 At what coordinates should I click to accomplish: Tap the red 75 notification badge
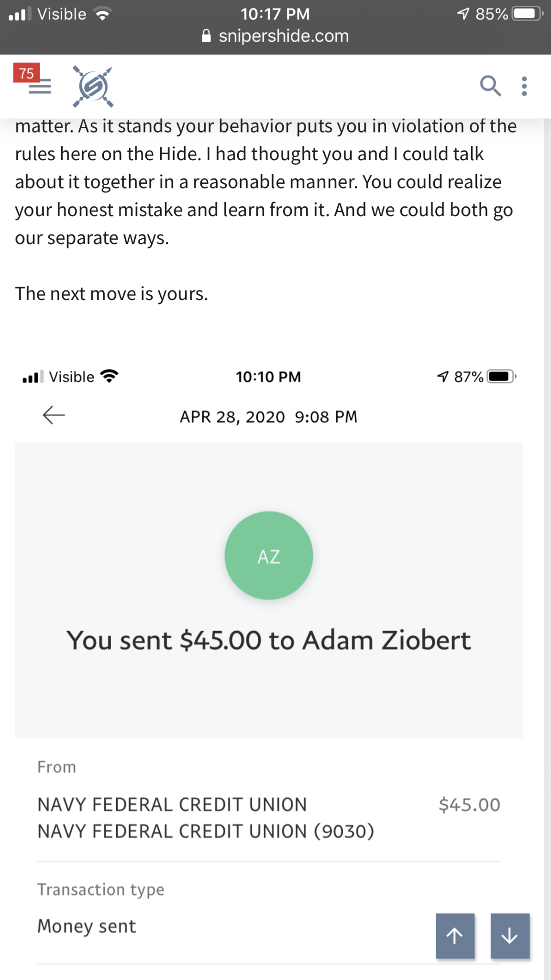coord(26,73)
